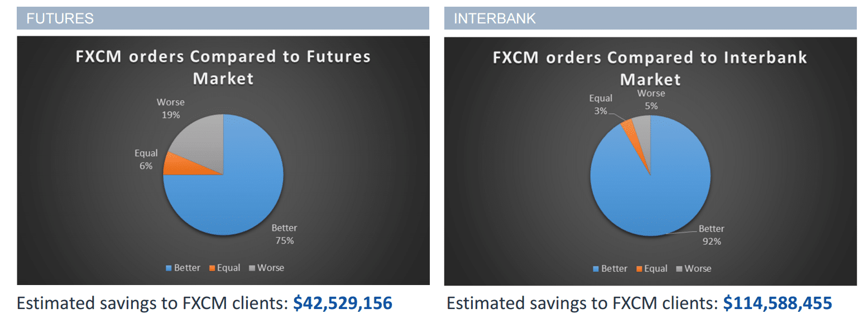
Task: Click the gray Worse legend swatch in Futures chart
Action: point(252,268)
